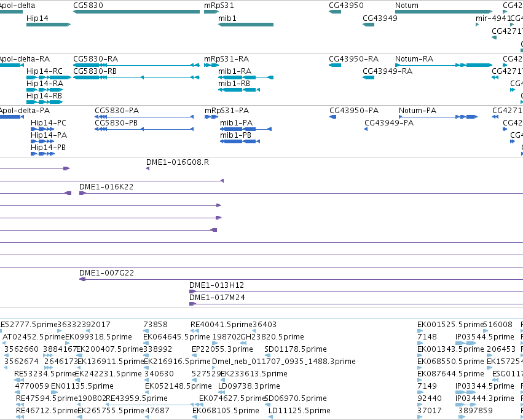Click the Notum-PA protein label

click(x=417, y=111)
